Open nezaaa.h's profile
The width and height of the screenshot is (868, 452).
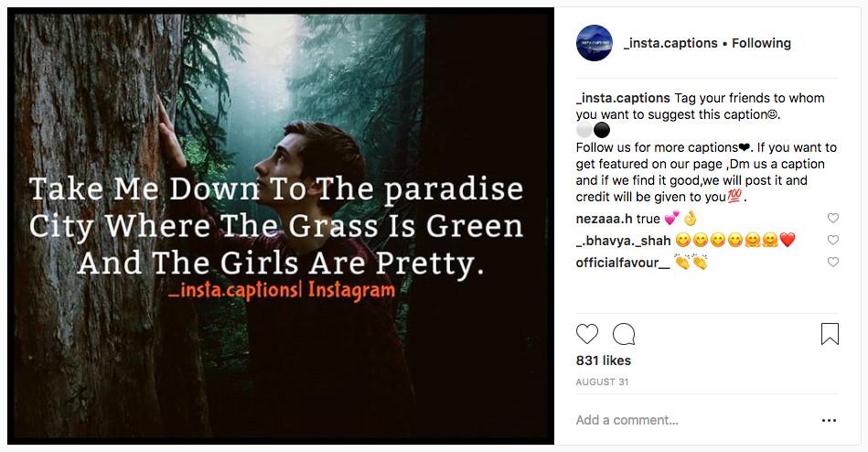tap(605, 219)
